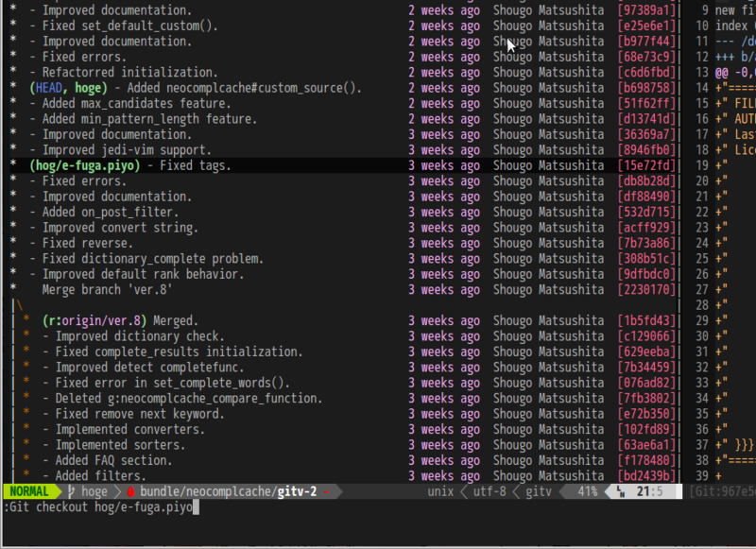Click commit hash [2230170]
Viewport: 756px width, 549px height.
click(x=646, y=290)
